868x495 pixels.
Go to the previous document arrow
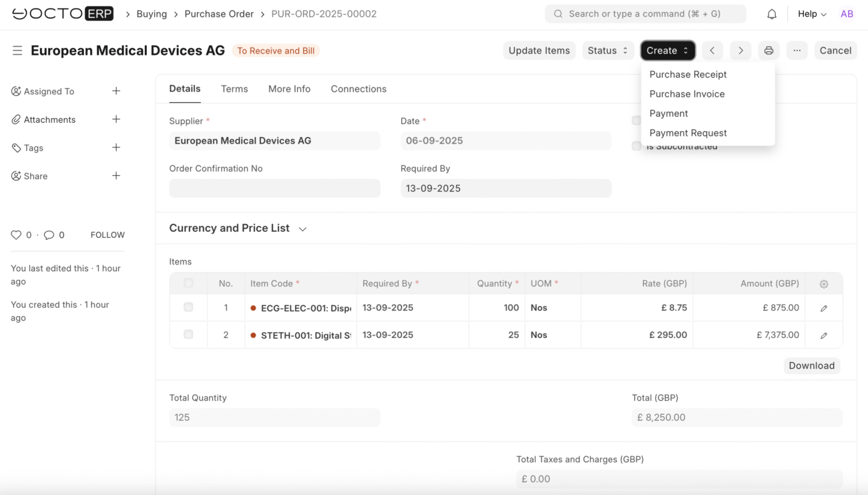(x=712, y=51)
